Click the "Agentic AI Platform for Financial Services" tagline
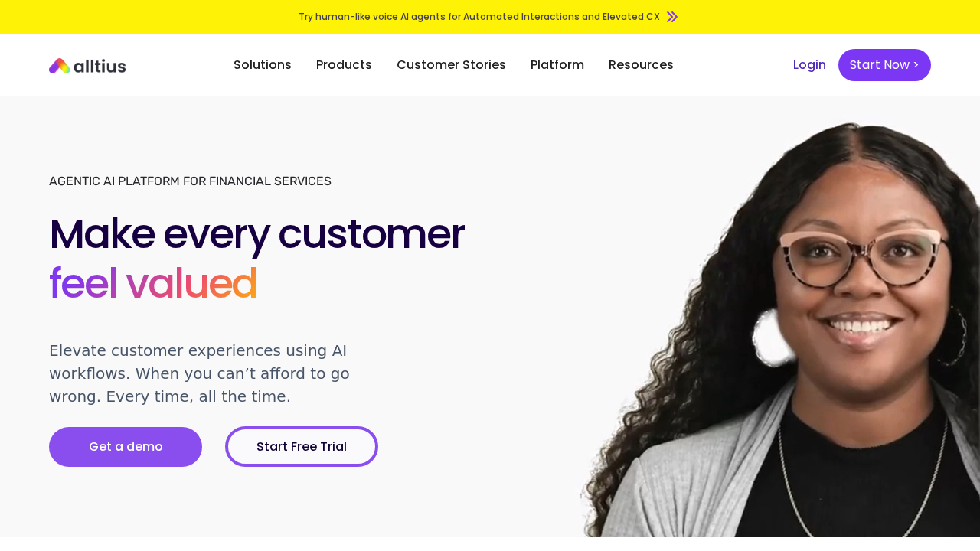The width and height of the screenshot is (980, 551). click(x=190, y=181)
